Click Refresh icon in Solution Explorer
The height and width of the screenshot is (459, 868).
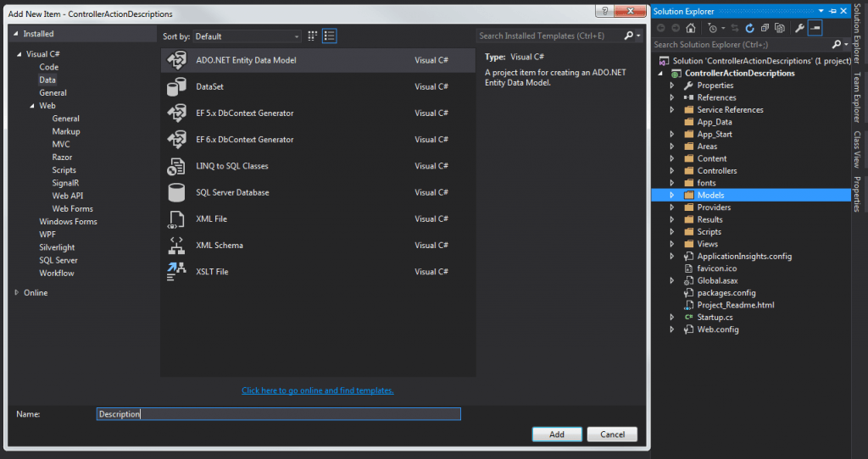point(749,28)
